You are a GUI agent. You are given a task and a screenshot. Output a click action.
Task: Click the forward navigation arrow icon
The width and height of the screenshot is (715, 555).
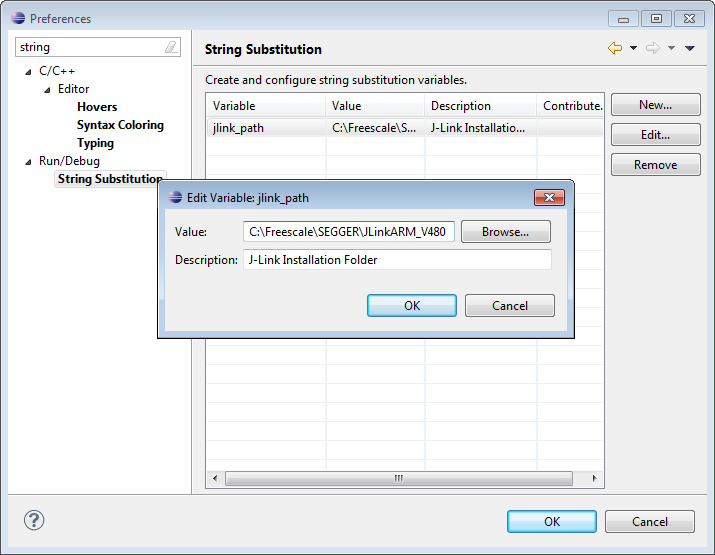tap(652, 48)
